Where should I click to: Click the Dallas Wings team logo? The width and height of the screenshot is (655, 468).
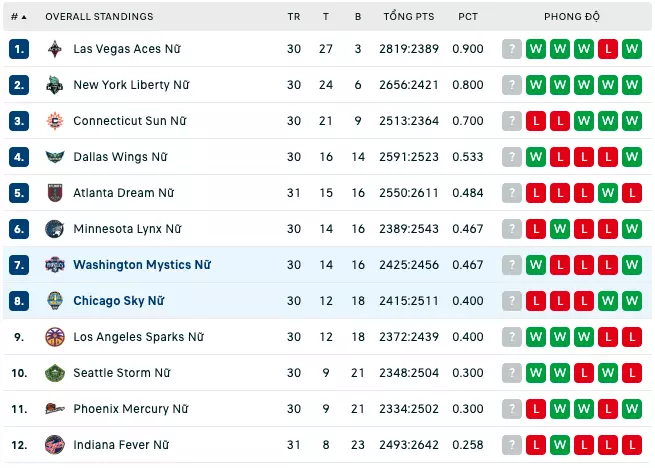55,157
